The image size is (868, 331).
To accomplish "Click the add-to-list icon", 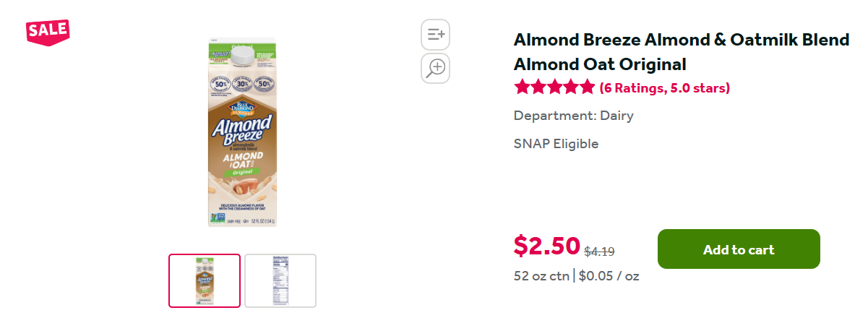I will (x=435, y=34).
